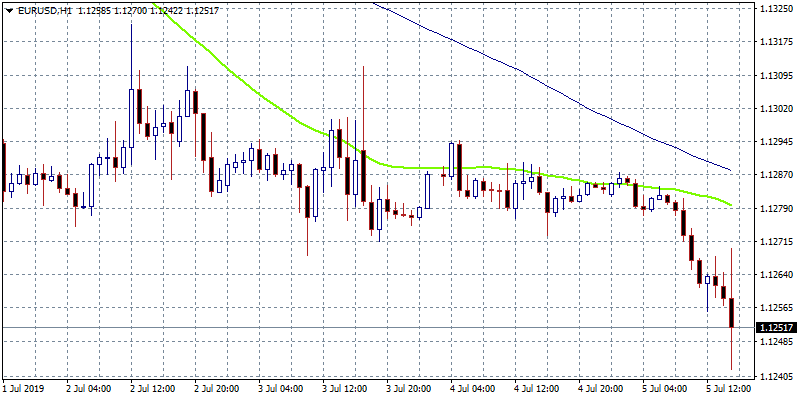Viewport: 800px width, 400px height.
Task: Click the small triangle before EURUSD,H1
Action: pyautogui.click(x=9, y=9)
